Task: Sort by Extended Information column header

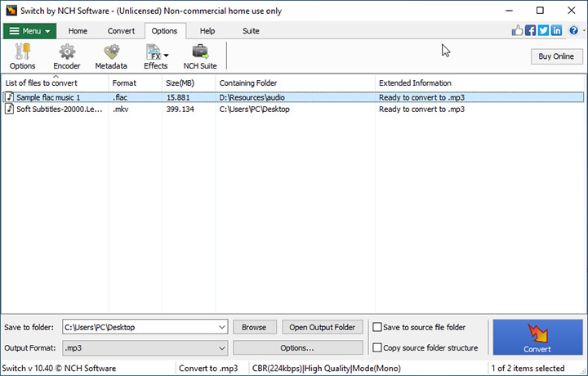Action: pyautogui.click(x=480, y=83)
